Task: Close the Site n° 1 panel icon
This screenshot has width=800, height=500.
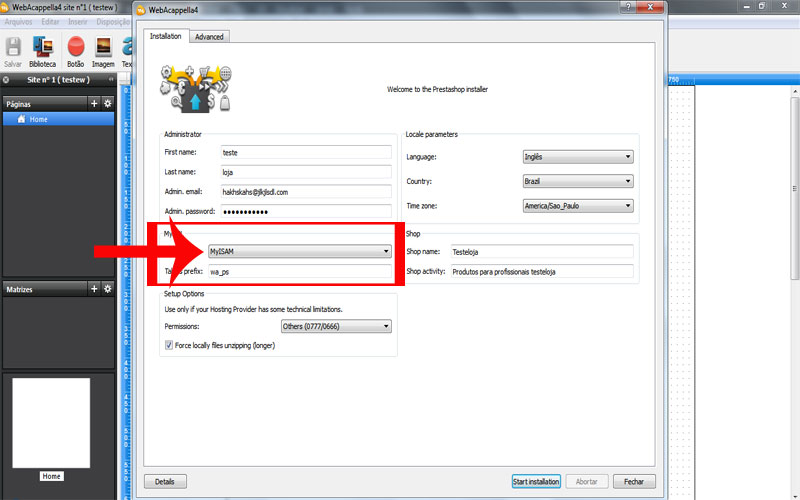Action: (6, 80)
